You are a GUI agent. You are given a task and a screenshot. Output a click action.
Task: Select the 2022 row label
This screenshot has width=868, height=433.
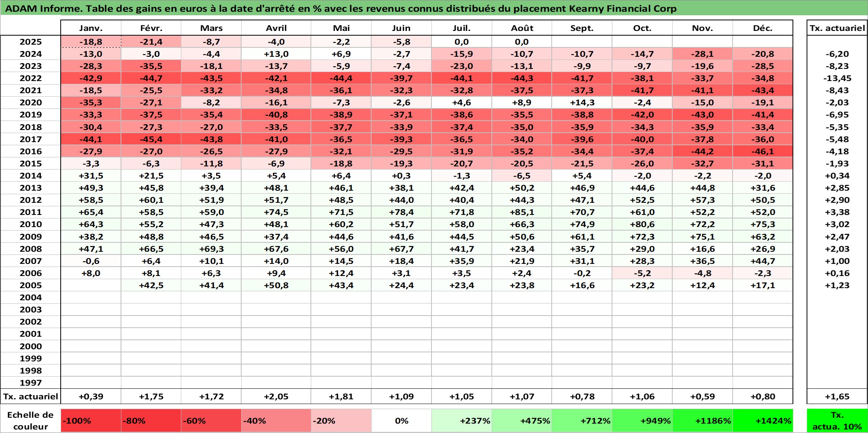click(31, 78)
